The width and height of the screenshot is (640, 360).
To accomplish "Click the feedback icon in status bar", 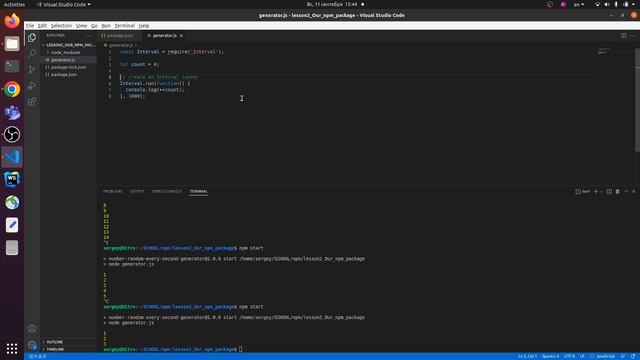I will point(623,356).
